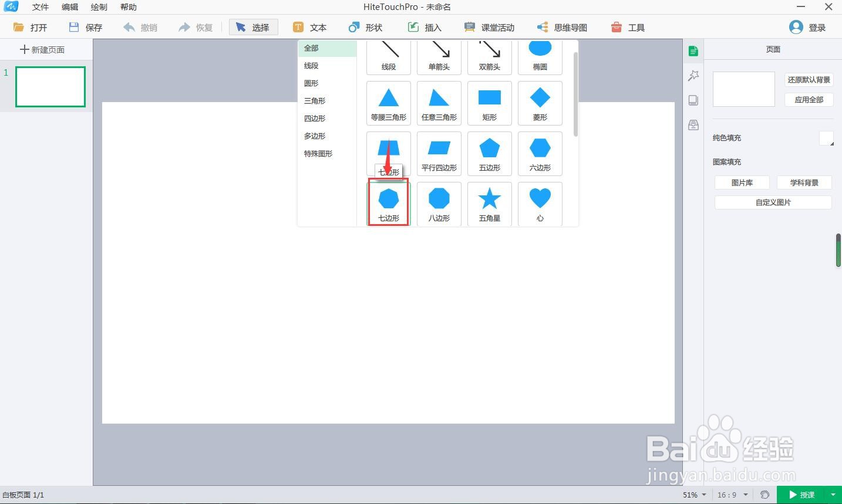Open the courseware book sidebar icon
Viewport: 842px width, 504px height.
point(693,100)
